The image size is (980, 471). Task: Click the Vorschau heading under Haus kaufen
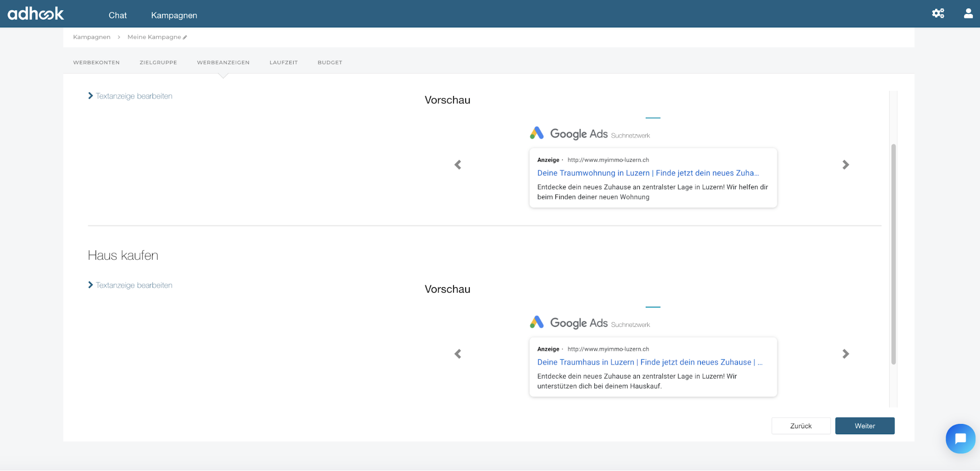click(x=448, y=289)
